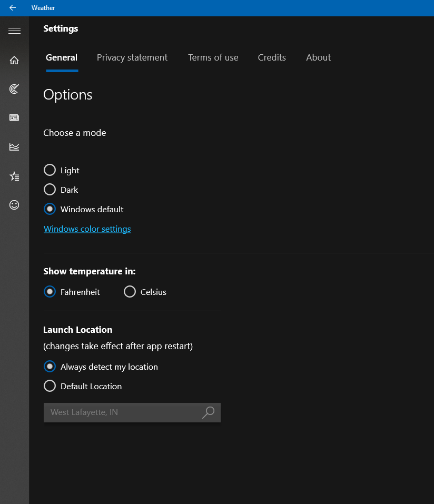Select the Dark mode radio button
Screen dimensions: 434x504
tap(50, 190)
